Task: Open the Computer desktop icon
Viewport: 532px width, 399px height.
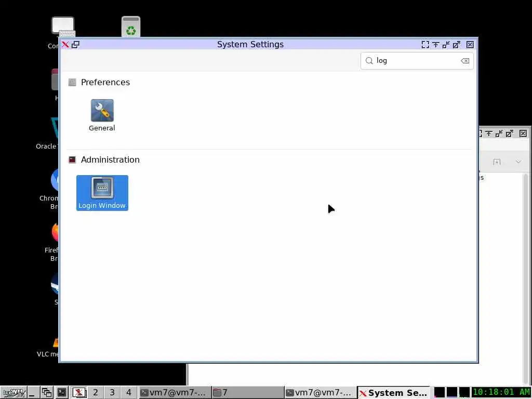Action: click(63, 26)
